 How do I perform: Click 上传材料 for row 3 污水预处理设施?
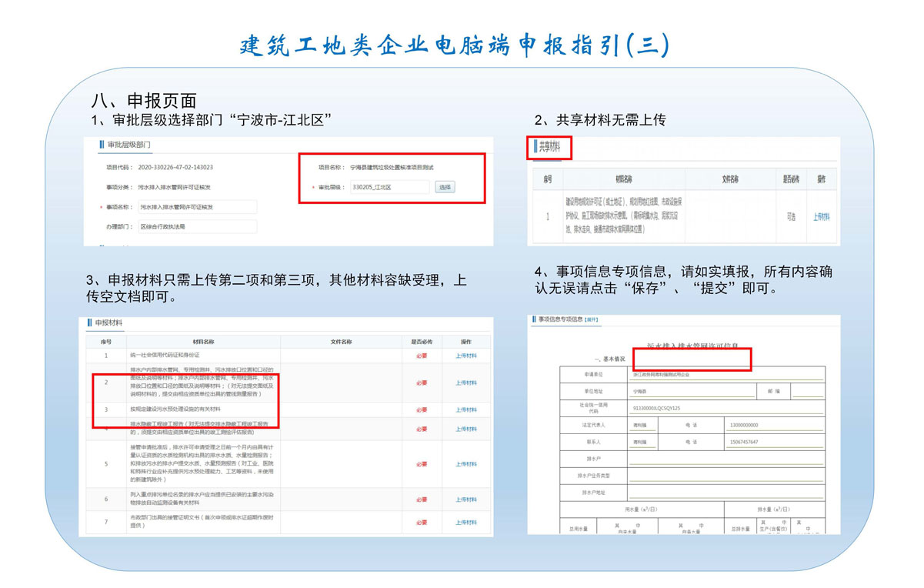click(465, 409)
